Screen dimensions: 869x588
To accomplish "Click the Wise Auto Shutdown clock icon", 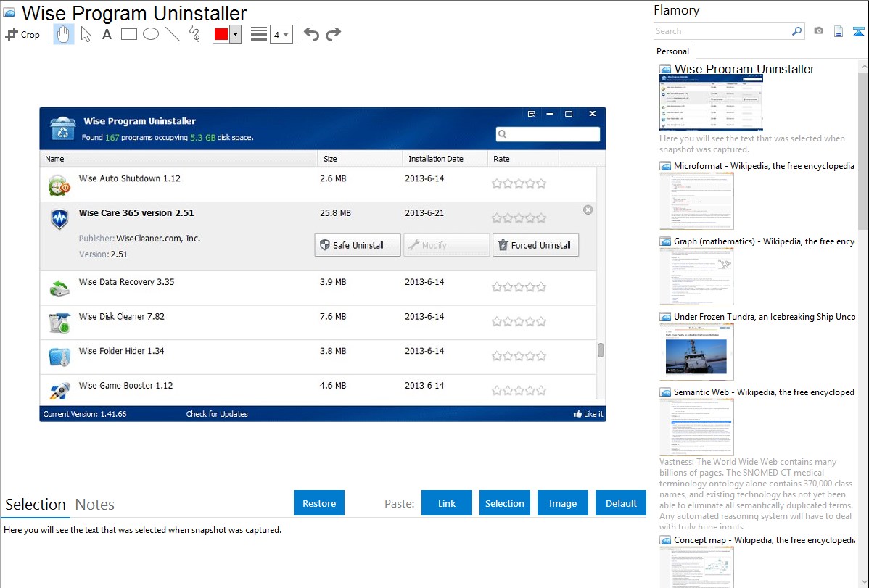I will 59,185.
